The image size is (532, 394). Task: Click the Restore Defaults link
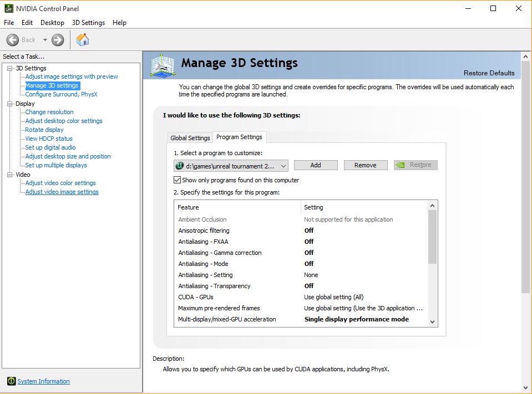[x=489, y=73]
